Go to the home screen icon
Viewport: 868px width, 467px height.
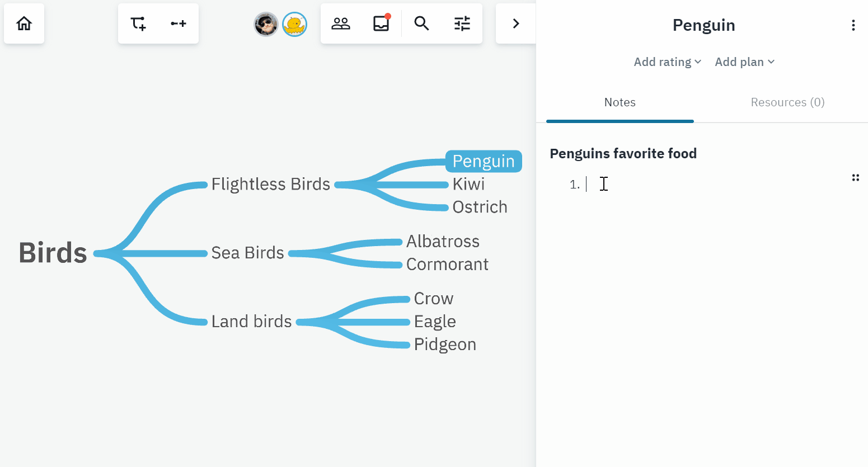tap(24, 23)
